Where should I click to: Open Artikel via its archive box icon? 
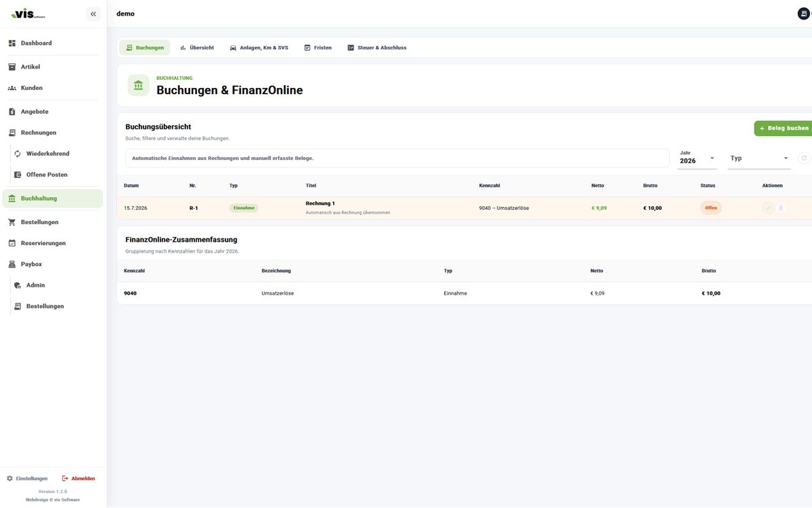coord(12,67)
